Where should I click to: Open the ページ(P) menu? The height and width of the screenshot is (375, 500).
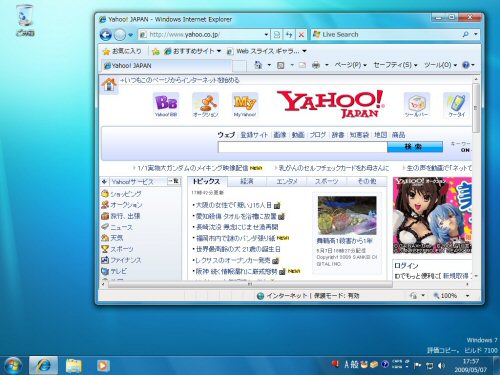tap(350, 65)
